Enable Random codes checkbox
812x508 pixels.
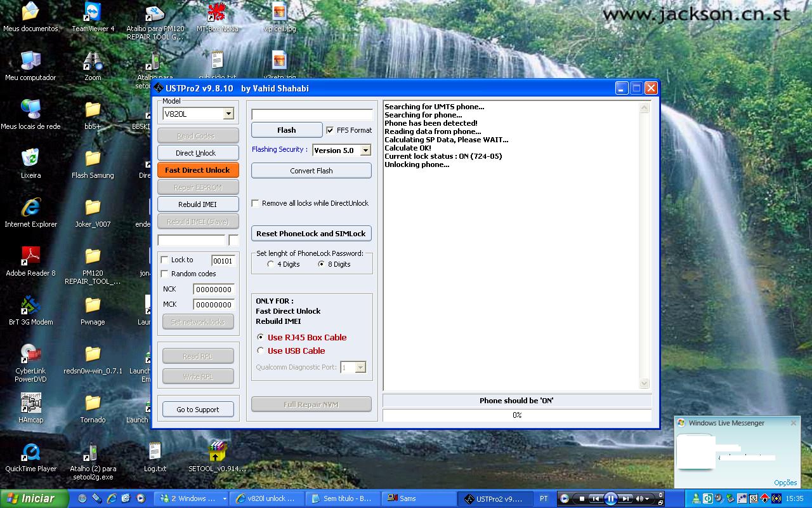(165, 274)
